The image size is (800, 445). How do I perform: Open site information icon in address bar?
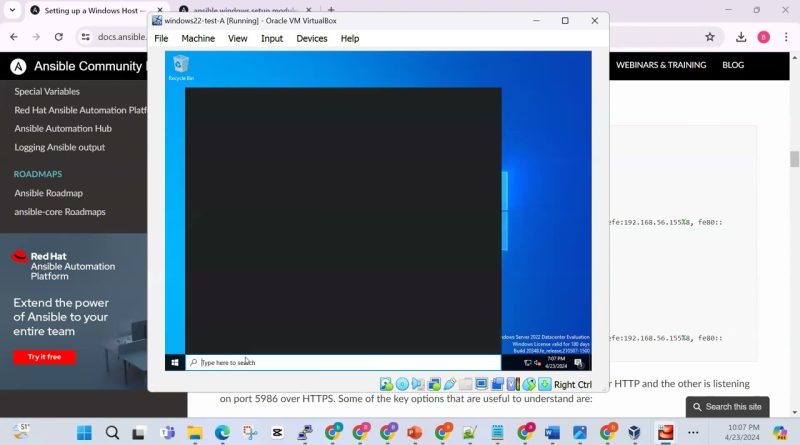tap(86, 37)
